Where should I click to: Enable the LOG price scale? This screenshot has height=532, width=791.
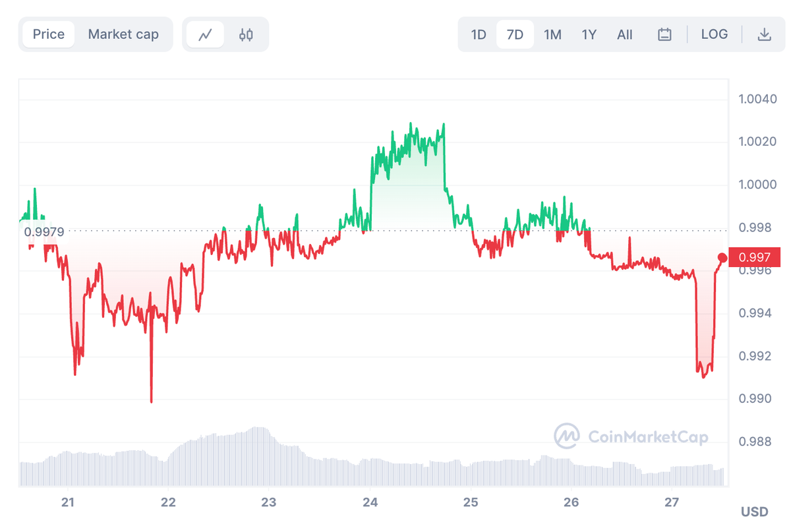point(714,34)
